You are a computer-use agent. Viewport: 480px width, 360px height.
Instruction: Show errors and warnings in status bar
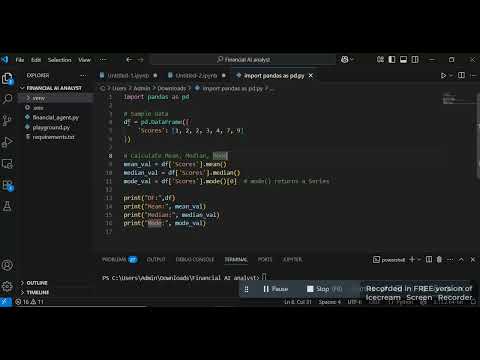[x=29, y=302]
